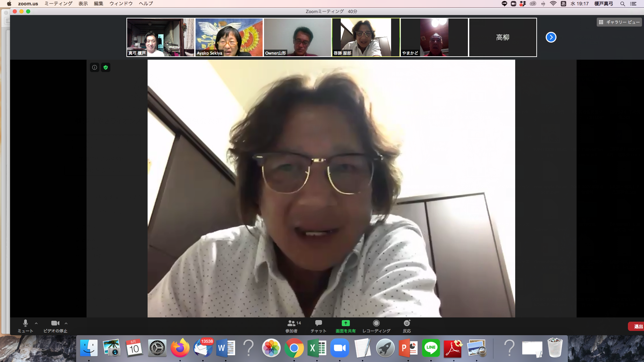Expand video options arrow beside camera
This screenshot has width=644, height=362.
tap(66, 323)
